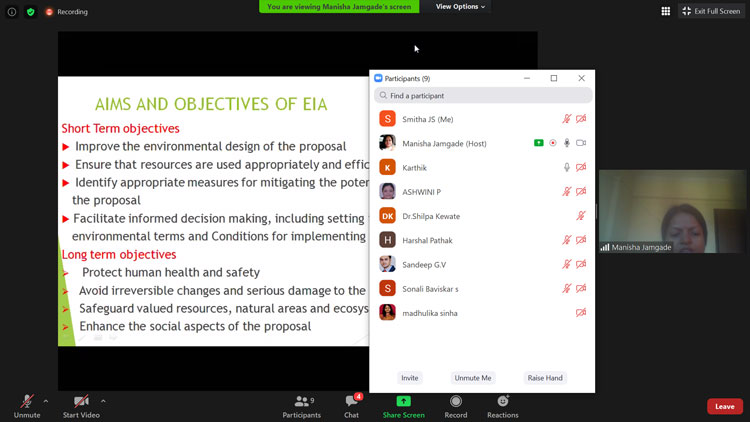Select Dr.Shilpa Kewate in participants list
The height and width of the screenshot is (422, 750).
[x=431, y=216]
